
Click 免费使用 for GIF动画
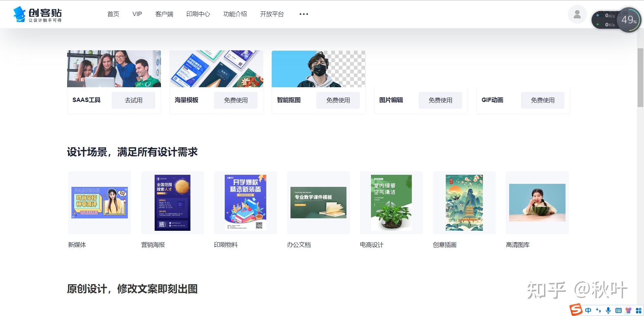(x=543, y=100)
